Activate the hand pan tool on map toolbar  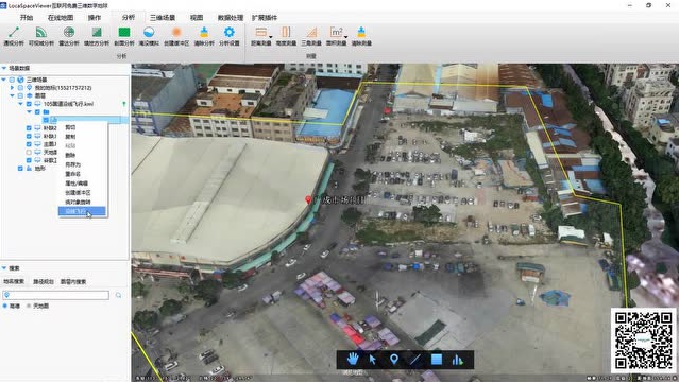[x=352, y=359]
